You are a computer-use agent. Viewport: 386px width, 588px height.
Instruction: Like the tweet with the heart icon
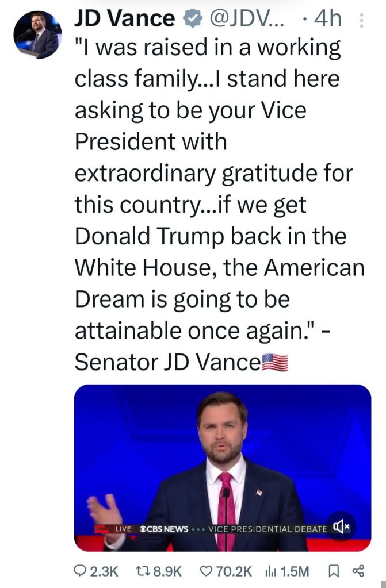point(205,571)
